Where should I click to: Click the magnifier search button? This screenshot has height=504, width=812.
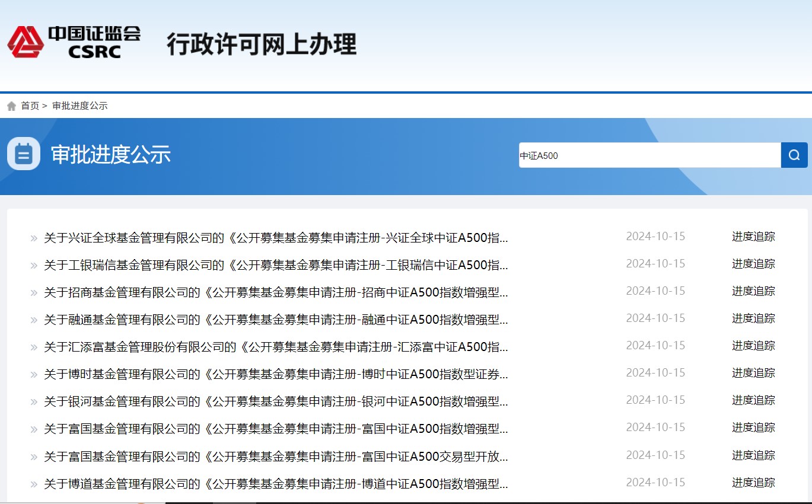point(794,155)
